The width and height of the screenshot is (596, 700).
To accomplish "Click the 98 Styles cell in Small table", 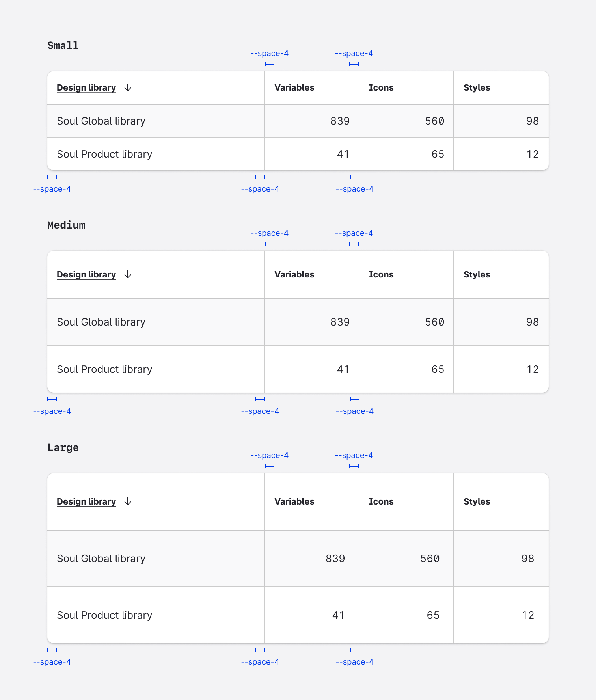I will [x=532, y=121].
